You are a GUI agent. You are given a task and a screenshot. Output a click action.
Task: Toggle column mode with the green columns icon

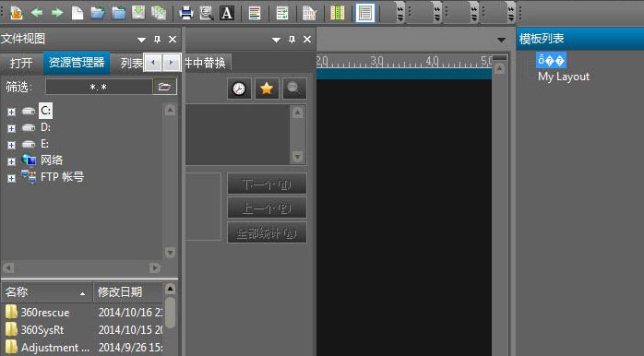pos(337,13)
